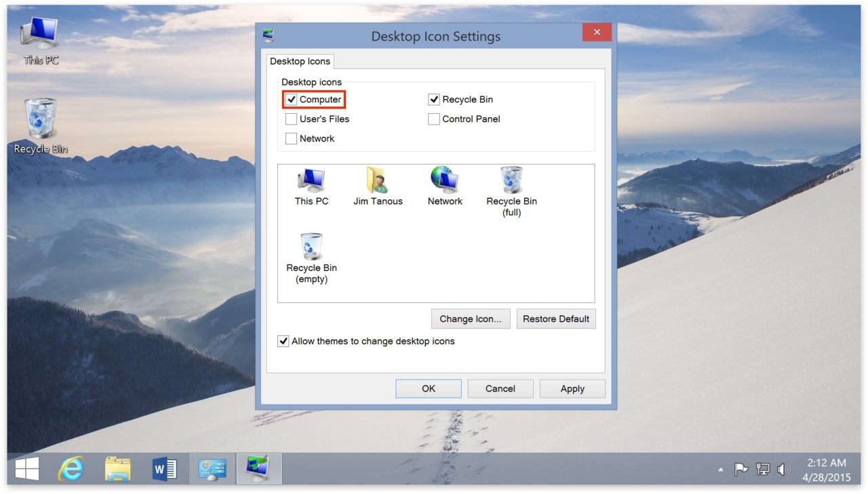The height and width of the screenshot is (494, 868).
Task: Open Microsoft Word from the taskbar
Action: click(x=165, y=468)
